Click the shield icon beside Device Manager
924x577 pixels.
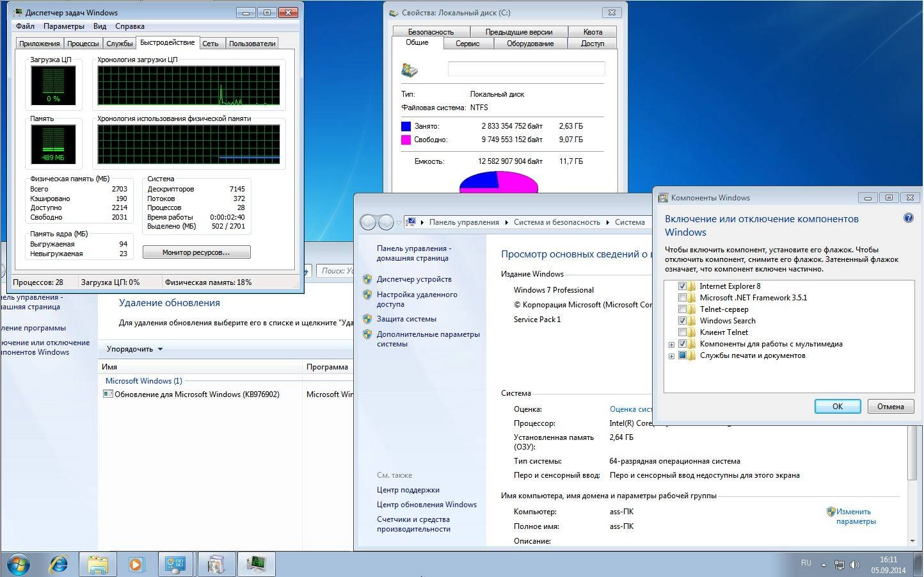(367, 279)
